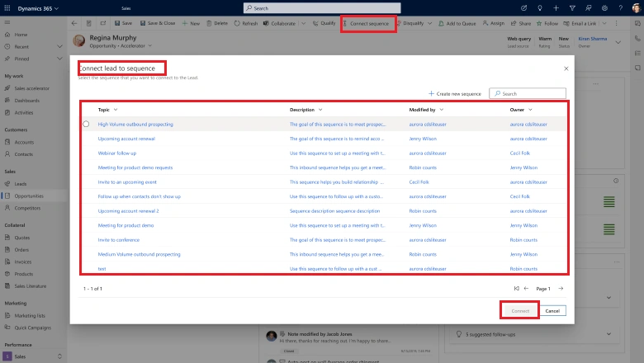Click Save & Close in the toolbar
This screenshot has width=644, height=363.
pyautogui.click(x=158, y=23)
